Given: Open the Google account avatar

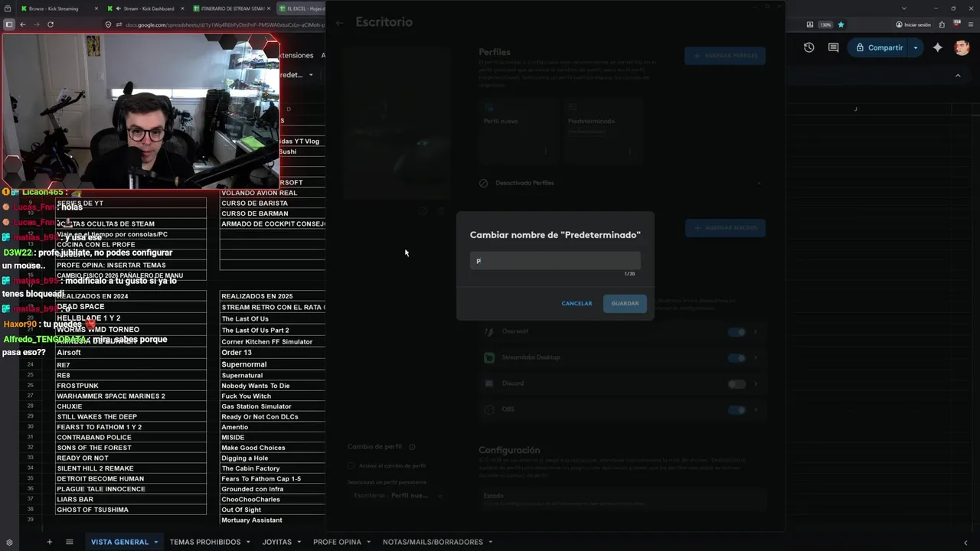Looking at the screenshot, I should 962,47.
